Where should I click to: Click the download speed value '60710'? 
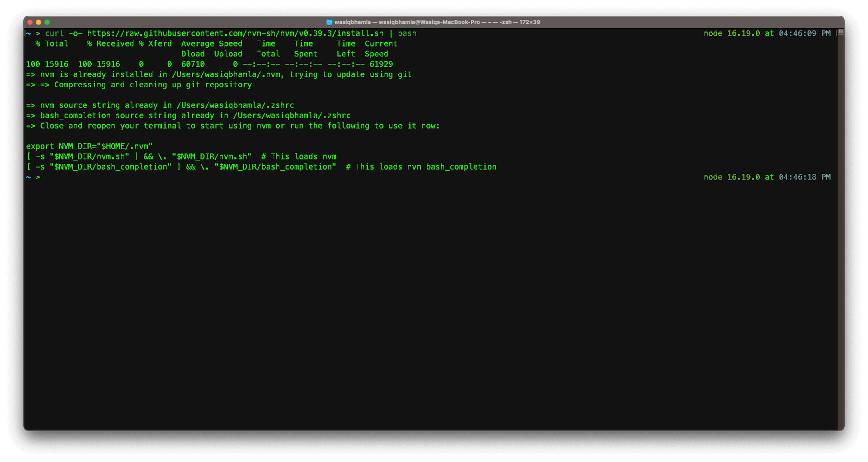pyautogui.click(x=193, y=65)
